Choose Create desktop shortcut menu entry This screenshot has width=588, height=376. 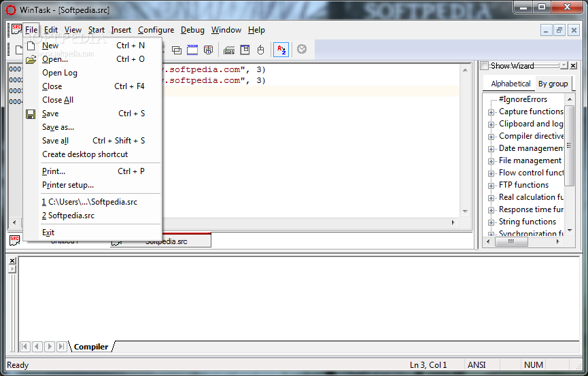pos(92,154)
